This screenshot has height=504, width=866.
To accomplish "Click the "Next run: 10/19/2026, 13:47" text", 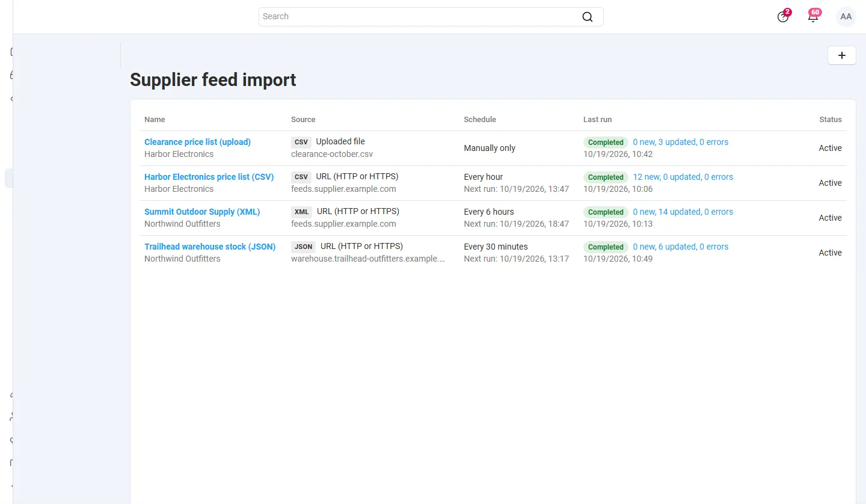I will tap(516, 189).
